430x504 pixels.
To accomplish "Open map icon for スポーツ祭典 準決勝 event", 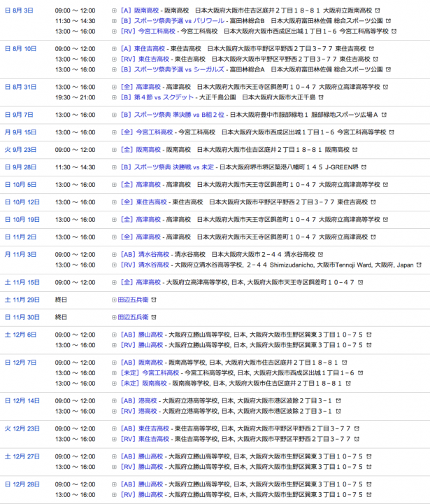I will (x=384, y=115).
